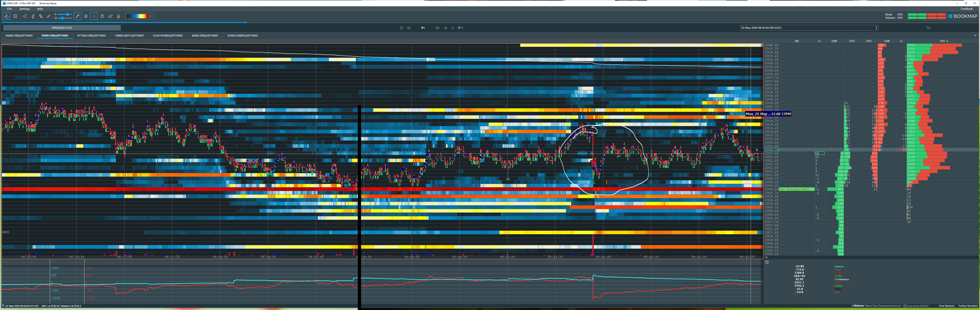980x310 pixels.
Task: Select the ESM0.CME@RITHMIC tab
Action: tap(55, 35)
